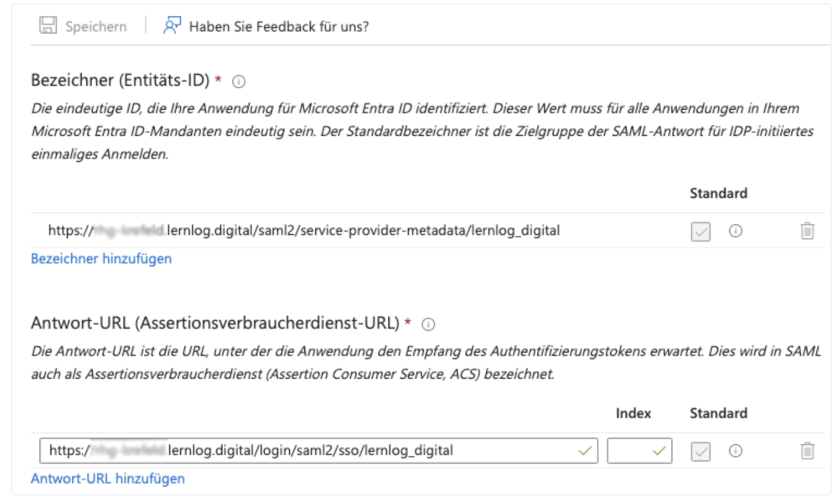Toggle Standard checkbox for the Antwort-URL entry
Image resolution: width=839 pixels, height=504 pixels.
(701, 451)
